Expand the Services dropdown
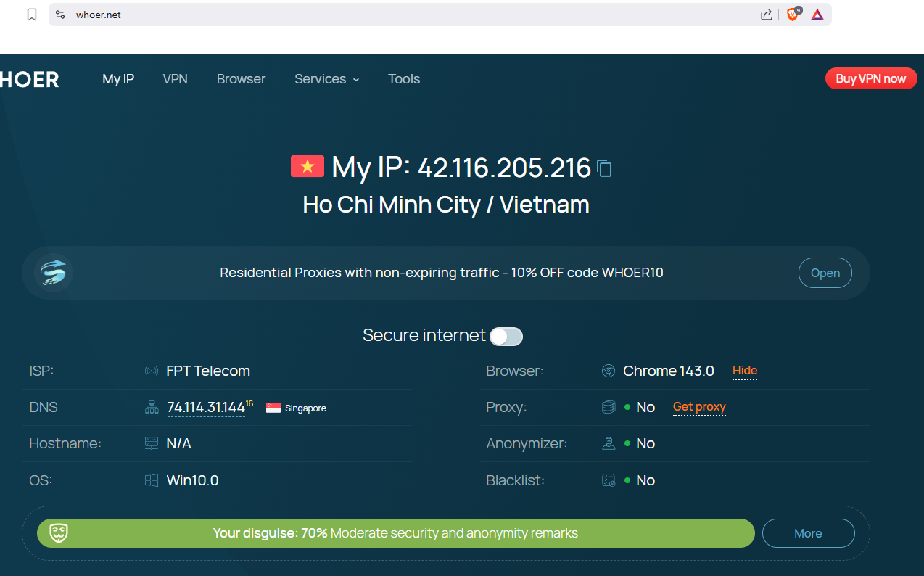 coord(326,78)
